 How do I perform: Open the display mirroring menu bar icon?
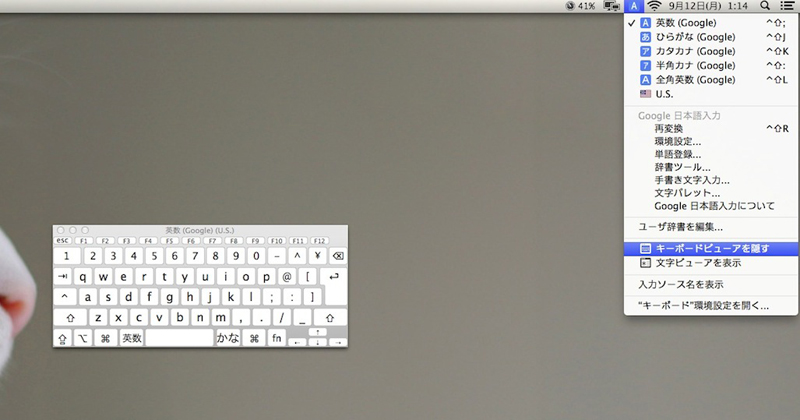611,6
